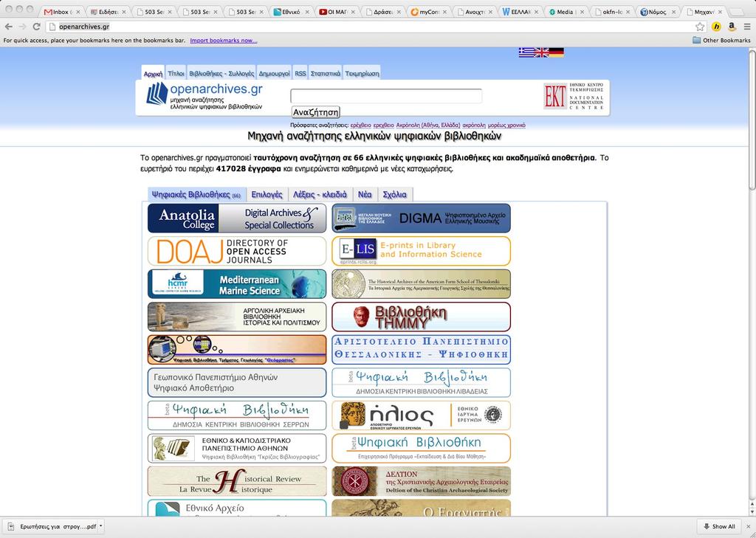The image size is (756, 538).
Task: Open Σερρών public library digital banner
Action: click(x=237, y=415)
